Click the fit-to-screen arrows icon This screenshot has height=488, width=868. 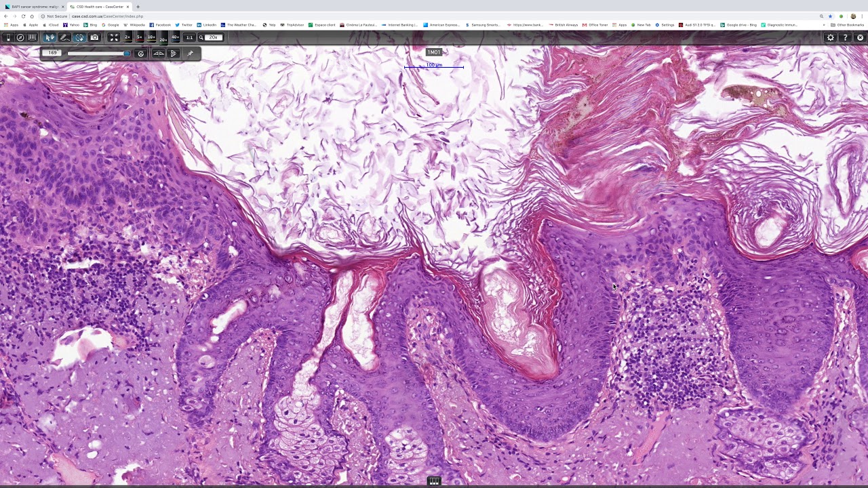(x=114, y=37)
